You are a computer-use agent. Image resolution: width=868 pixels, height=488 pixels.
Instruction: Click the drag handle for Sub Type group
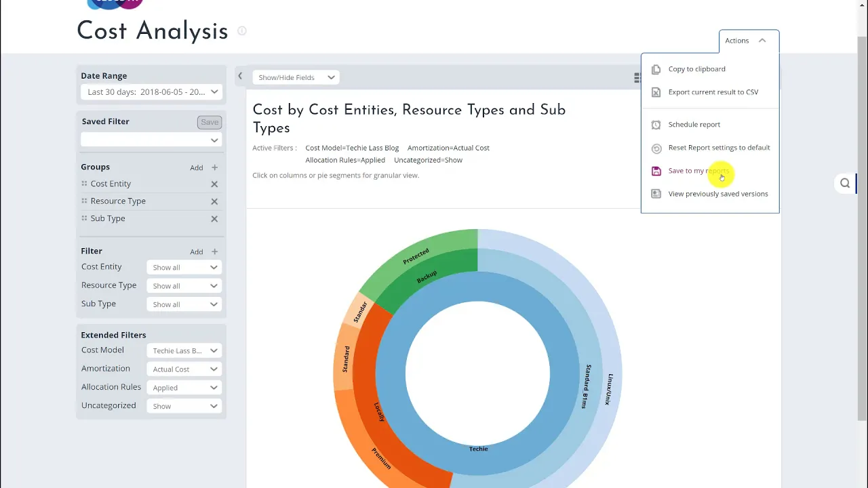click(84, 218)
